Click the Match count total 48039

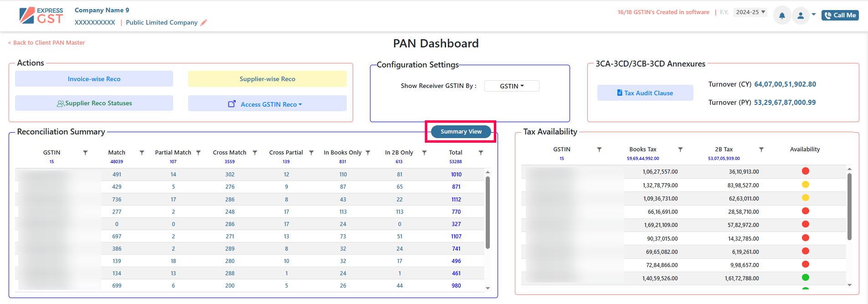point(117,162)
